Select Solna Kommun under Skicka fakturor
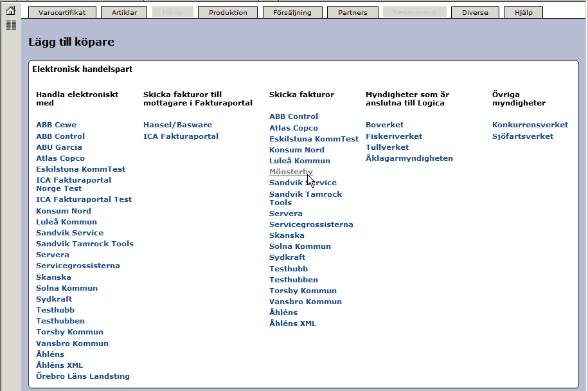Image resolution: width=588 pixels, height=391 pixels. click(x=300, y=246)
